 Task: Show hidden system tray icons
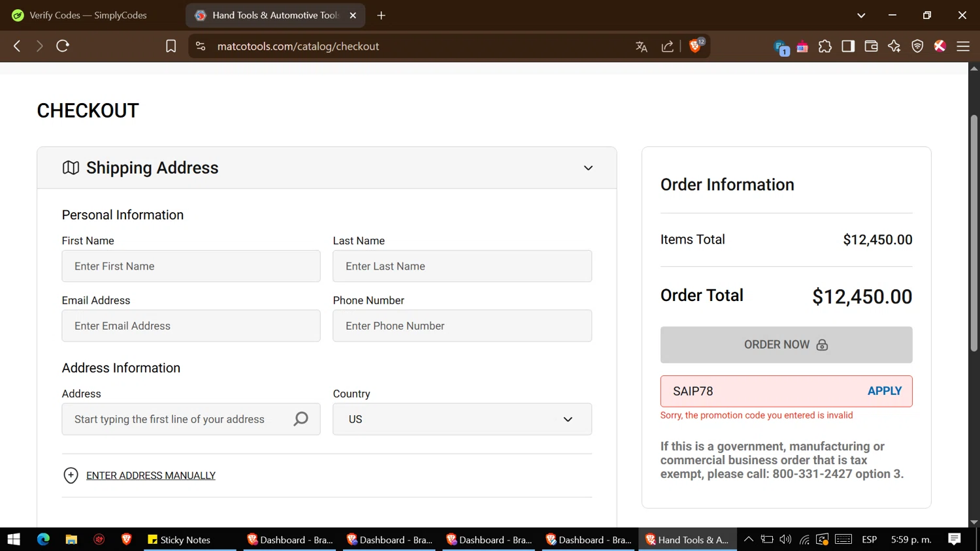pos(749,539)
